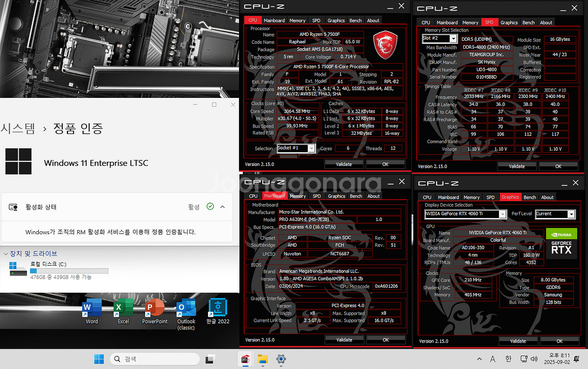Click Validate in the CPU tab window
588x369 pixels.
[x=344, y=164]
